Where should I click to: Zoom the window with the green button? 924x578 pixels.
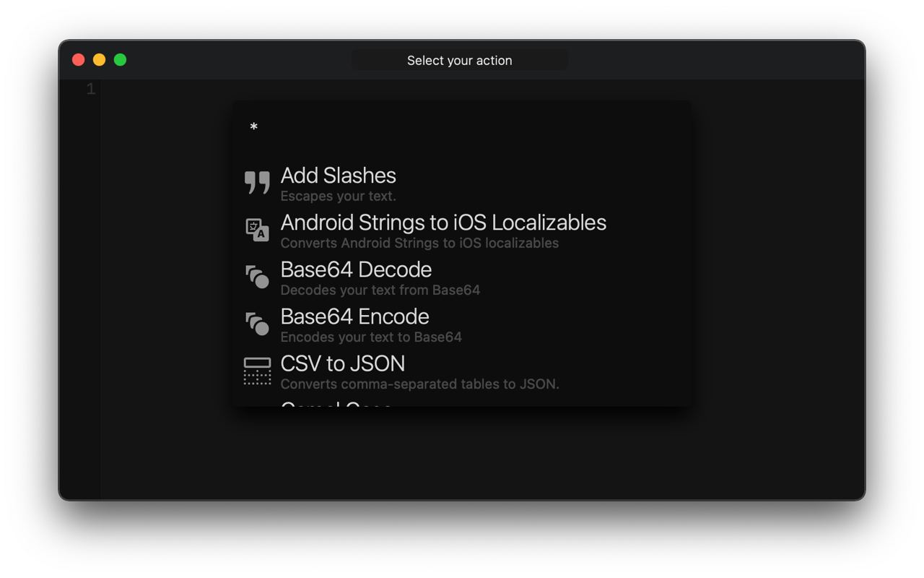click(121, 60)
